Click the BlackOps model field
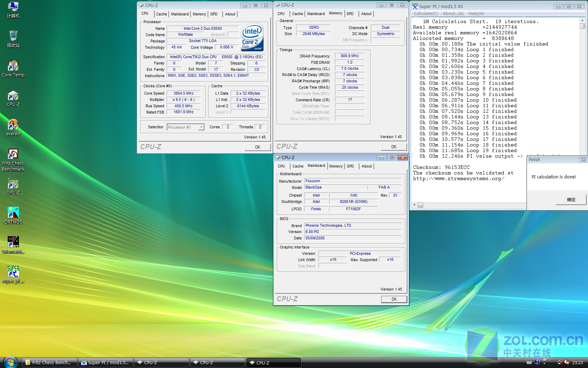 point(336,187)
